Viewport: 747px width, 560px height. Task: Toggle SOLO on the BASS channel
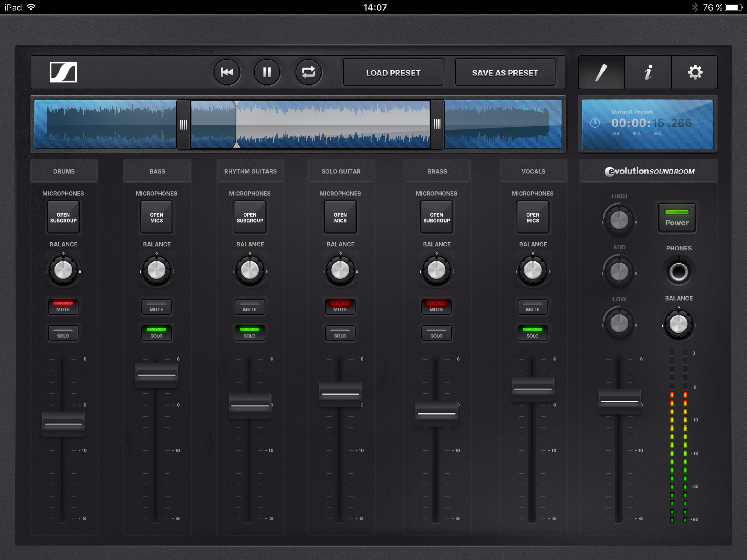pyautogui.click(x=156, y=333)
